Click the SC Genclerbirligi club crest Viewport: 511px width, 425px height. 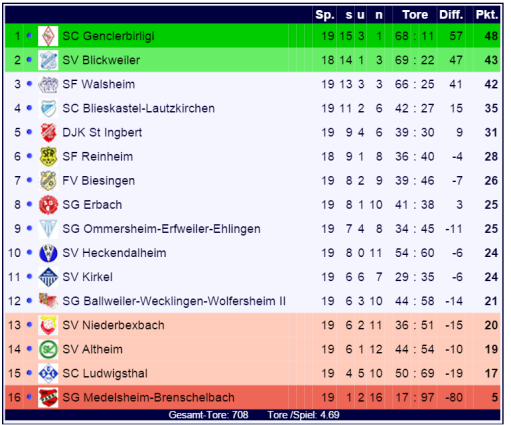[x=48, y=36]
